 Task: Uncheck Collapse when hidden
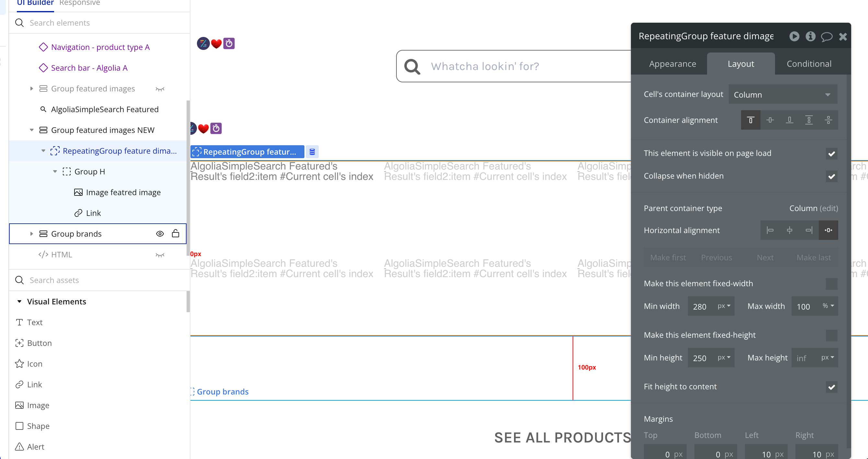coord(831,176)
